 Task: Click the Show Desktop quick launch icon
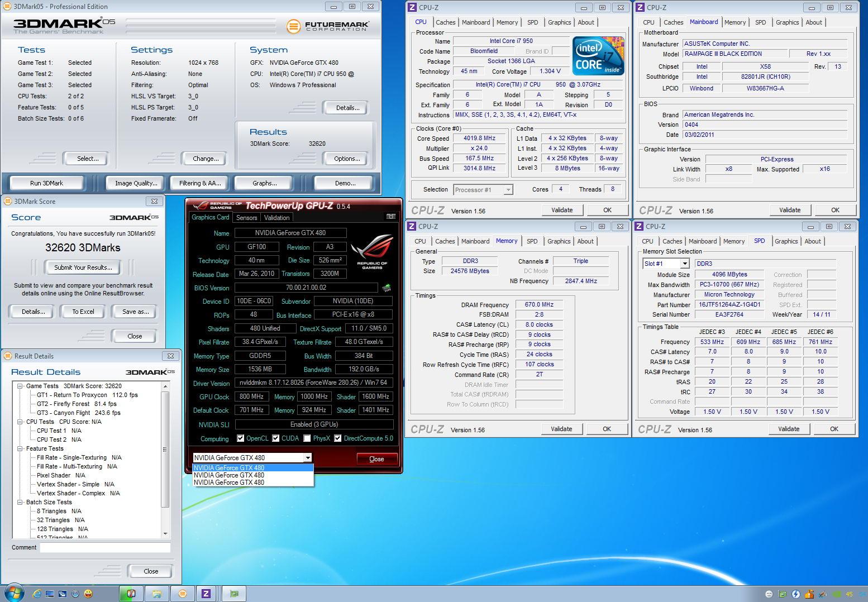pyautogui.click(x=50, y=594)
